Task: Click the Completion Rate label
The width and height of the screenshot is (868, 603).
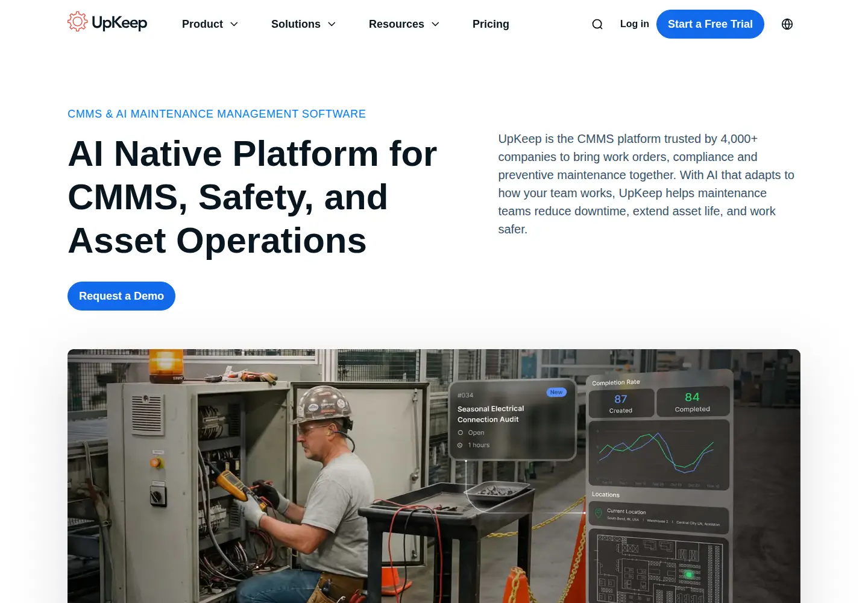Action: 616,382
